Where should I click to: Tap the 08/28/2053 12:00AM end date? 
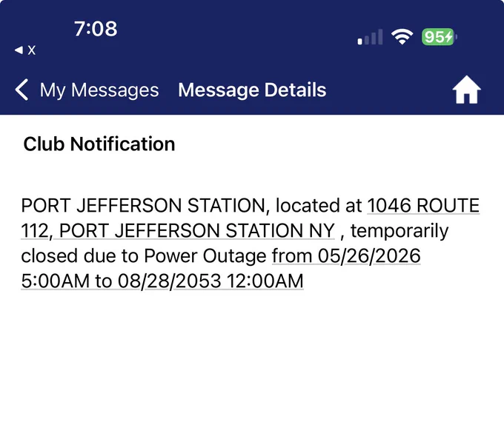(x=210, y=281)
